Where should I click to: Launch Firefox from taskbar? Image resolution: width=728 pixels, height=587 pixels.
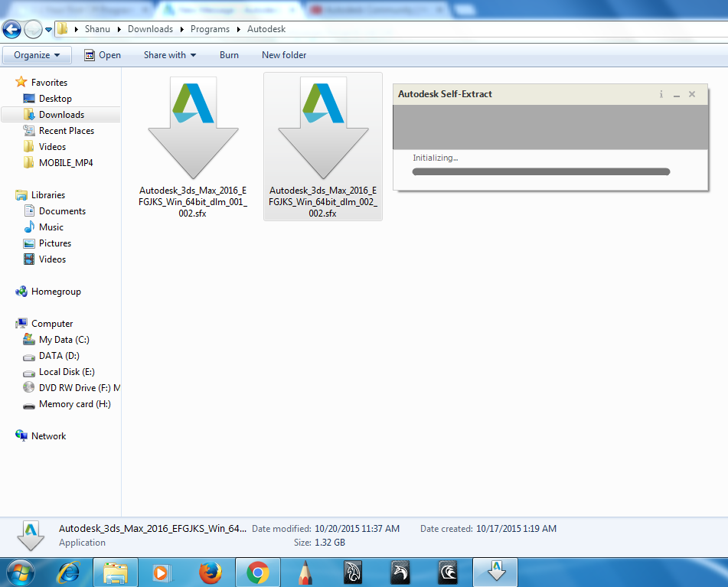pos(211,573)
